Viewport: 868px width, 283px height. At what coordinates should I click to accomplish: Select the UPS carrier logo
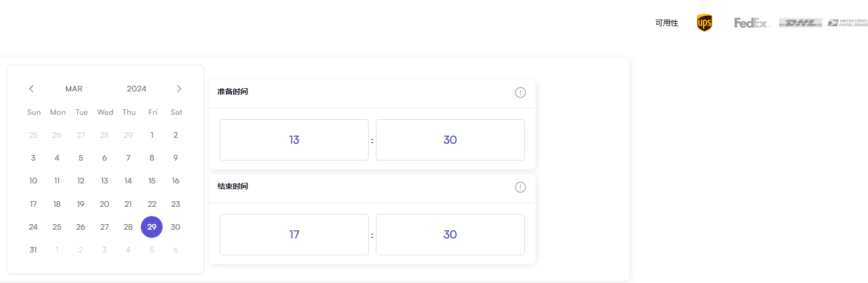tap(704, 23)
